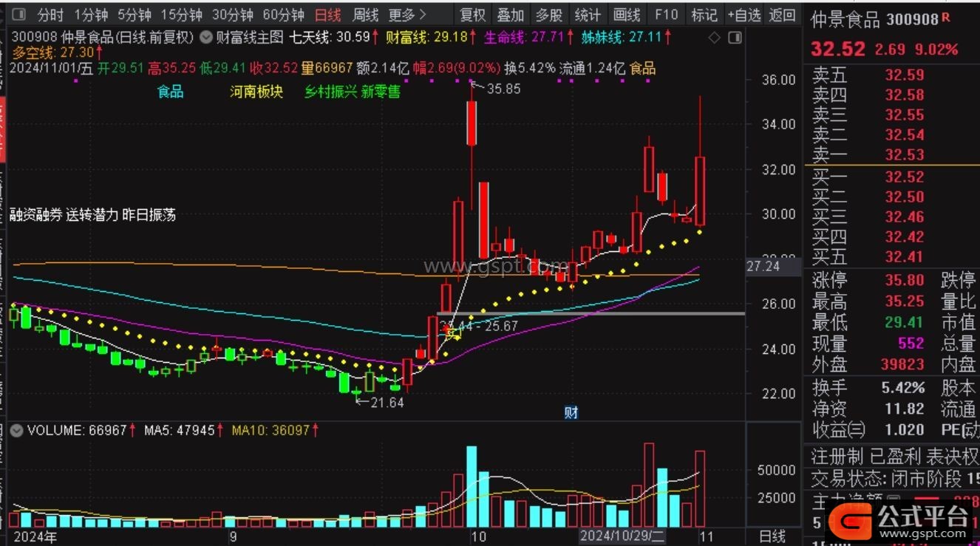This screenshot has width=980, height=546.
Task: Expand the 更多 periods menu
Action: click(x=407, y=15)
